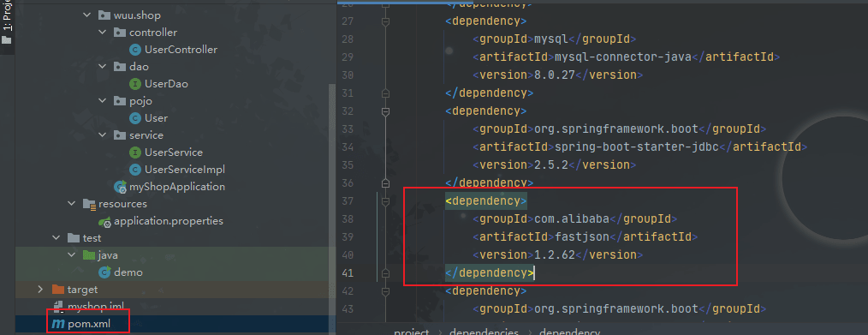Click the controller package folder icon
The width and height of the screenshot is (868, 335).
[120, 33]
